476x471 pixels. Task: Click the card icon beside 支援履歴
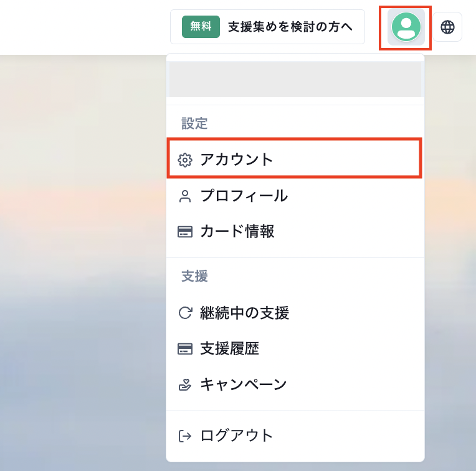click(x=185, y=349)
